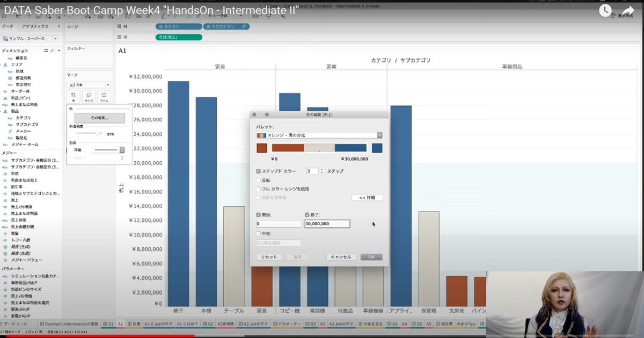Open the Label marks card
This screenshot has height=338, width=644.
pos(104,97)
